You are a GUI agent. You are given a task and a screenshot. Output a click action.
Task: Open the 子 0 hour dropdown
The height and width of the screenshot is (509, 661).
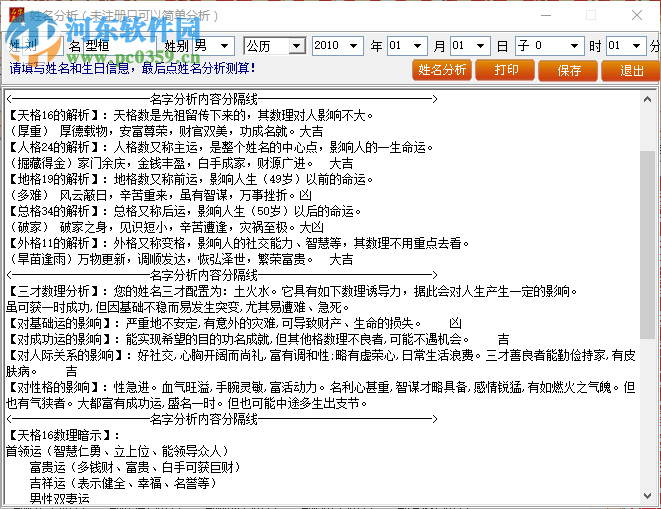coord(574,46)
